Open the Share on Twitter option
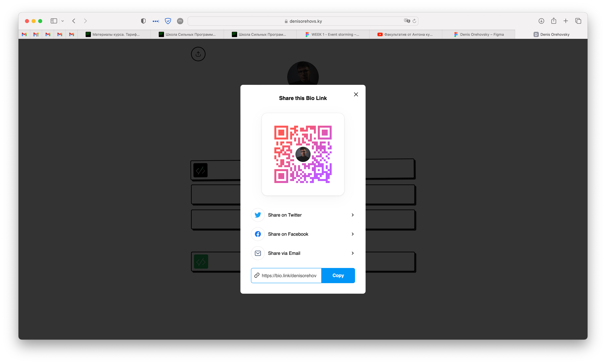The height and width of the screenshot is (364, 606). (x=303, y=215)
